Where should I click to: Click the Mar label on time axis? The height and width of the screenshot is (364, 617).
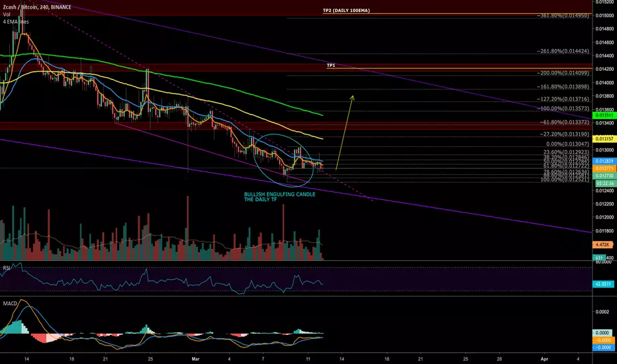[195, 359]
